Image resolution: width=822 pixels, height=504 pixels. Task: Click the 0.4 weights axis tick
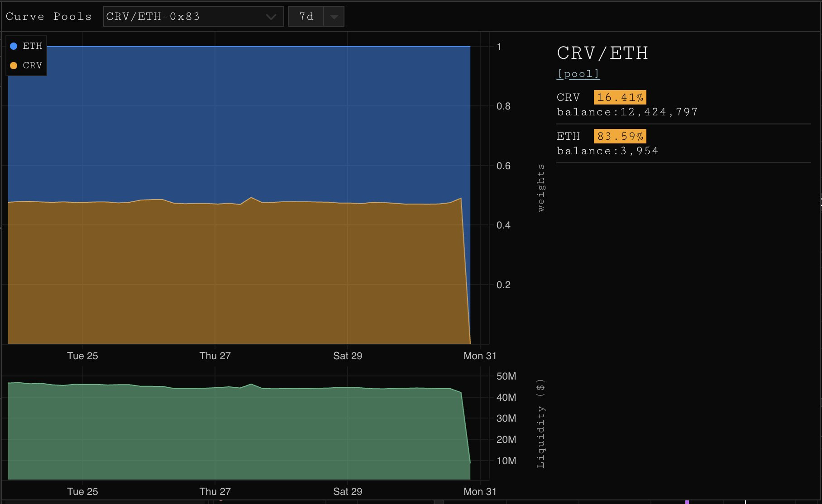[x=503, y=225]
